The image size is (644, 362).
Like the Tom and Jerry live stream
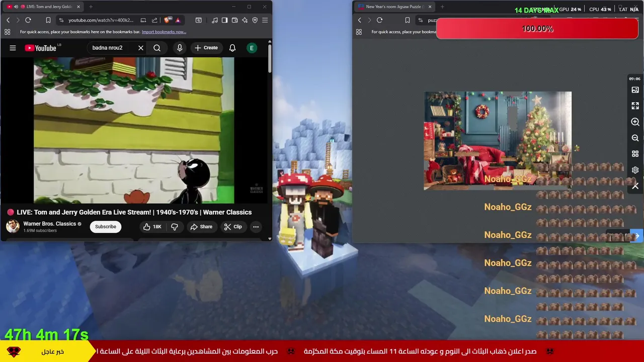152,227
